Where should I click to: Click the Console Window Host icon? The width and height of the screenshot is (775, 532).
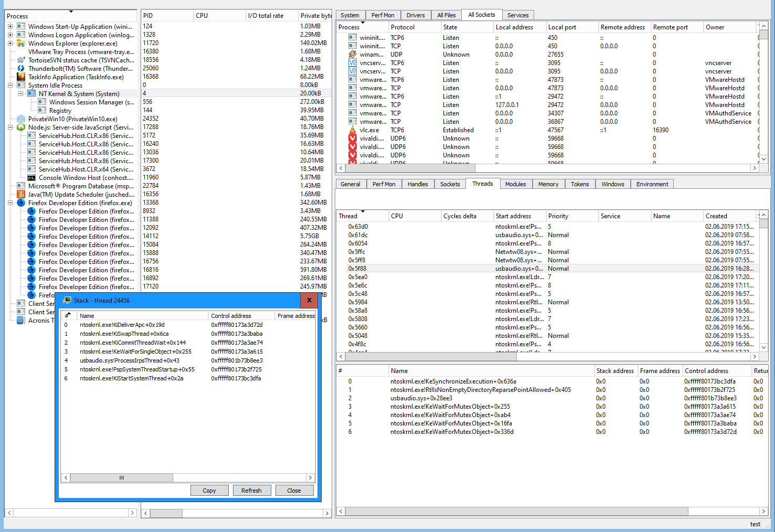(x=31, y=177)
